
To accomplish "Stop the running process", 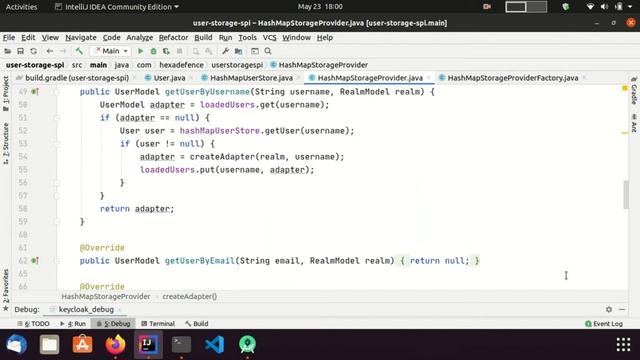I will point(179,51).
